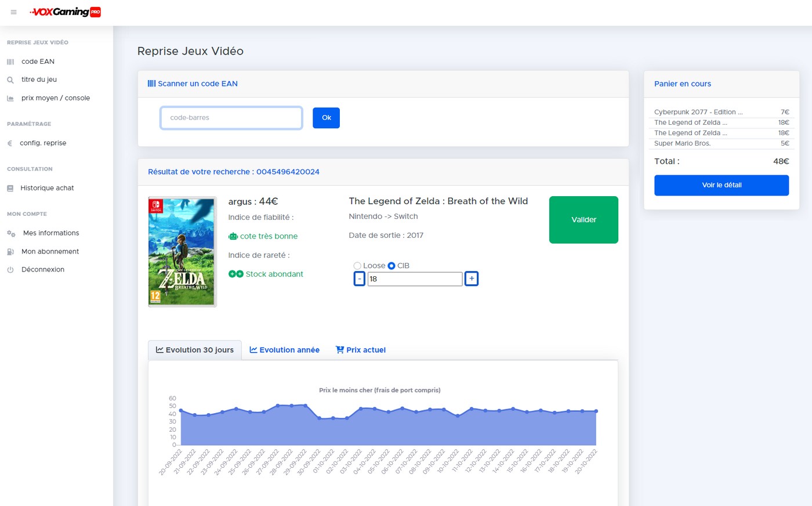Click the Panier en cours heading
Viewport: 812px width, 506px height.
point(683,84)
